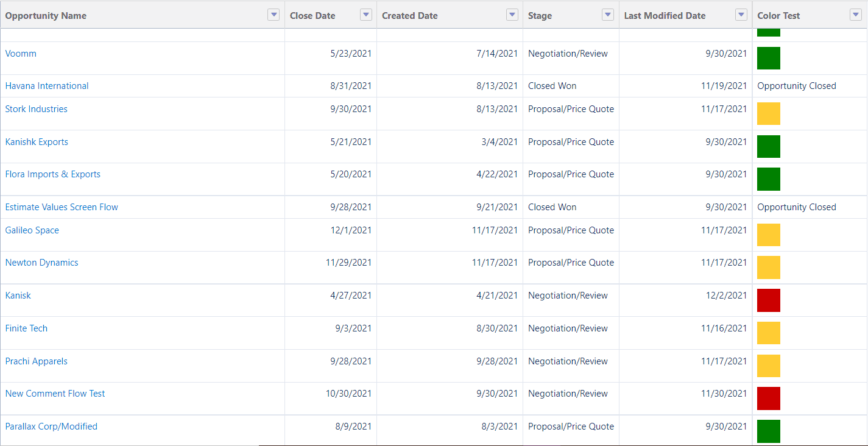Open Created Date column dropdown arrow
The width and height of the screenshot is (868, 446).
pos(512,15)
